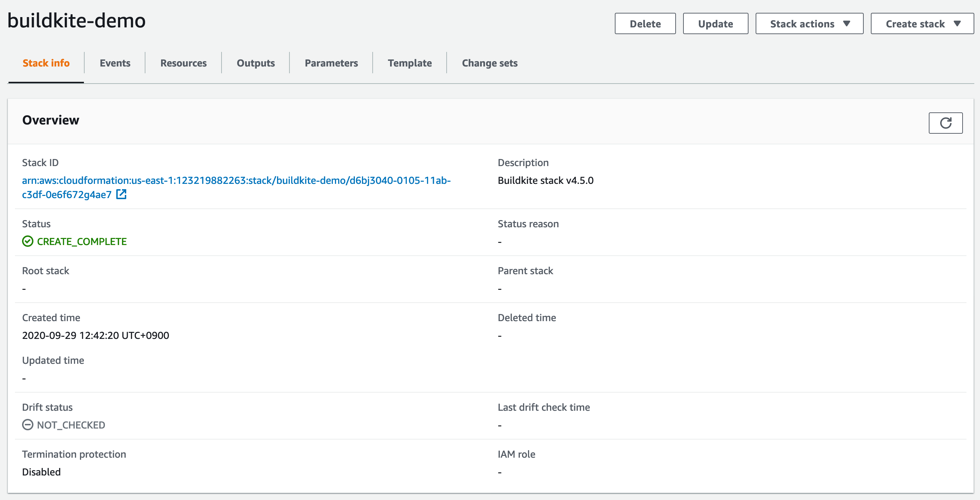Click the buildkite-demo stack title
This screenshot has height=500, width=980.
[77, 21]
